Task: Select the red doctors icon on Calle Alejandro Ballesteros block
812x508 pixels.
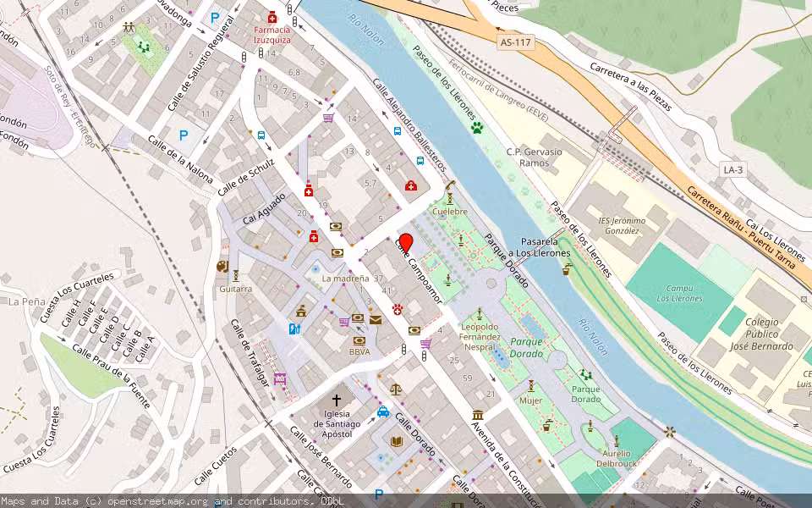Action: tap(411, 185)
